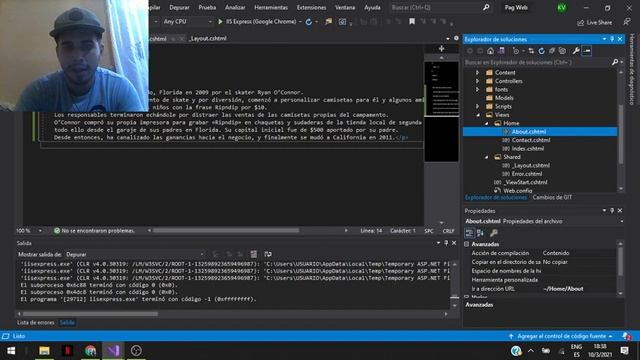Click the pending changes filter clock icon
The image size is (640, 360).
[x=516, y=51]
